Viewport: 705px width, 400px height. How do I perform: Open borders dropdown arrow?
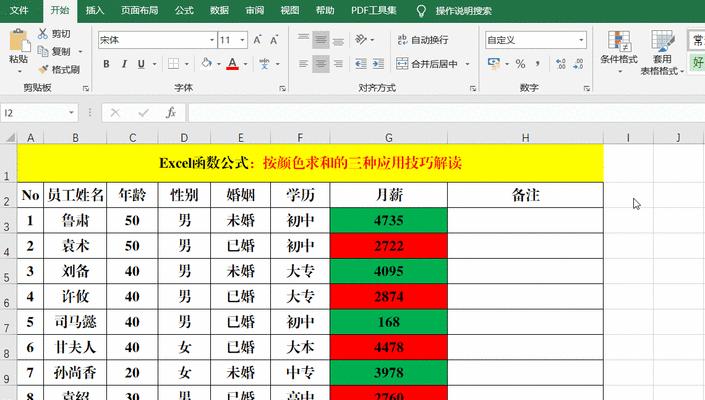[186, 64]
